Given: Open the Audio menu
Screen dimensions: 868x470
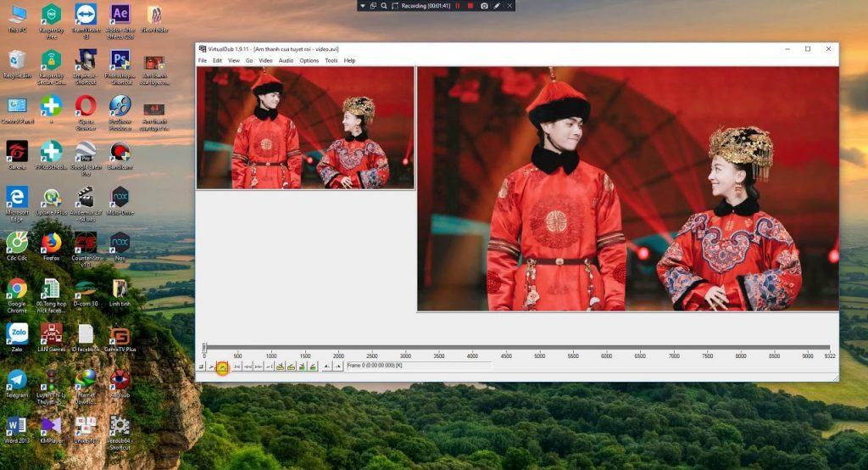Looking at the screenshot, I should (x=287, y=60).
